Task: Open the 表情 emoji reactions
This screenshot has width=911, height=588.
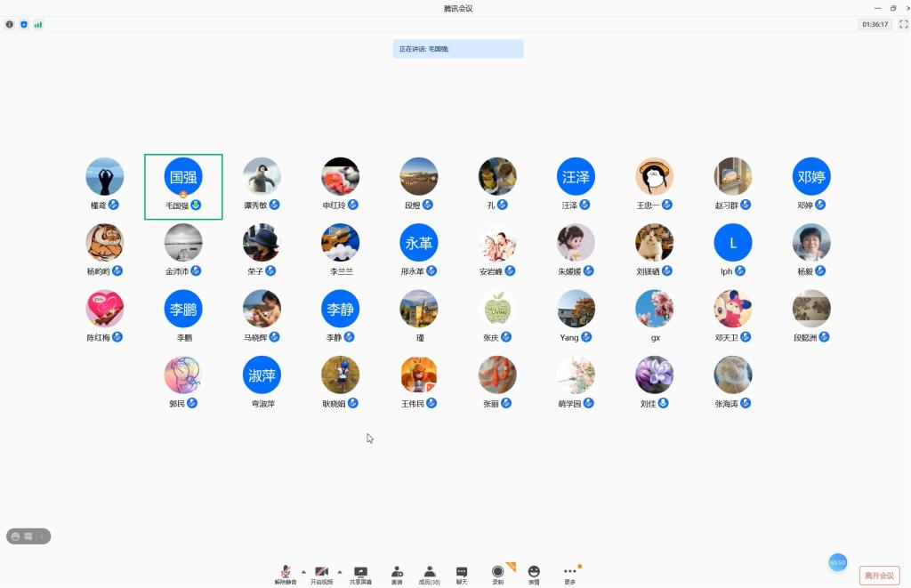Action: [x=534, y=575]
